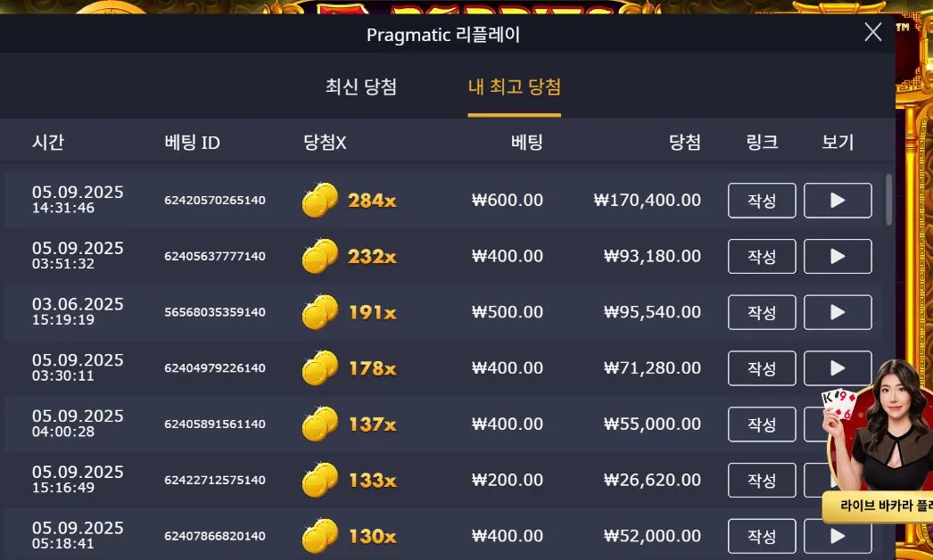Close the Pragmatic replay dialog
The width and height of the screenshot is (933, 560).
click(x=873, y=32)
